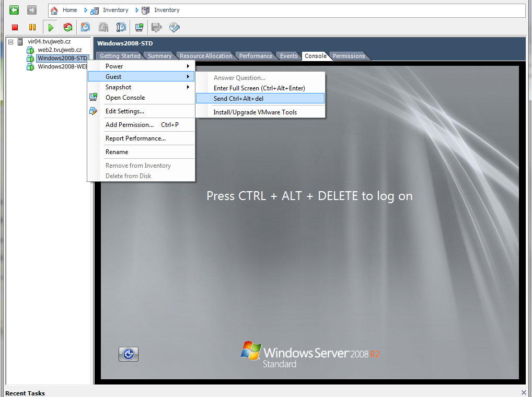Screen dimensions: 532x397
Task: Click the Reset virtual machine icon
Action: click(x=68, y=27)
